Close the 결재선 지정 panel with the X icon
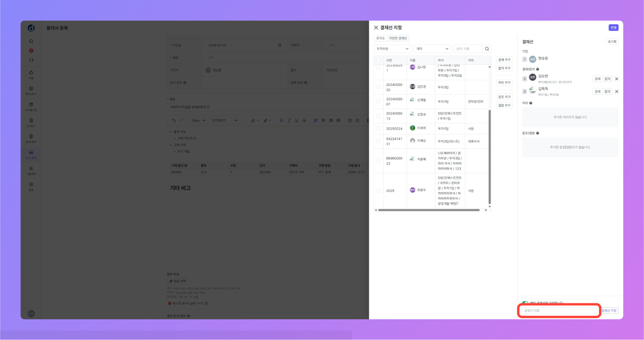The height and width of the screenshot is (340, 644). [376, 28]
